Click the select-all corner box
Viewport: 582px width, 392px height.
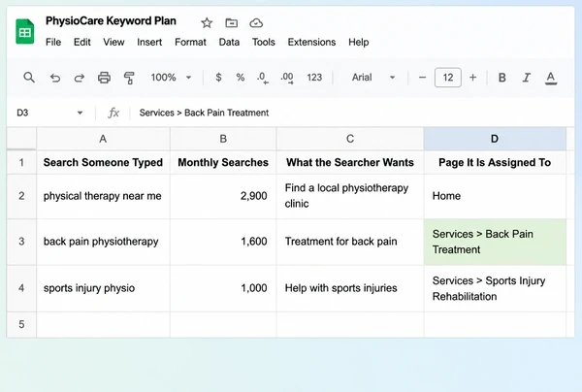click(x=21, y=139)
